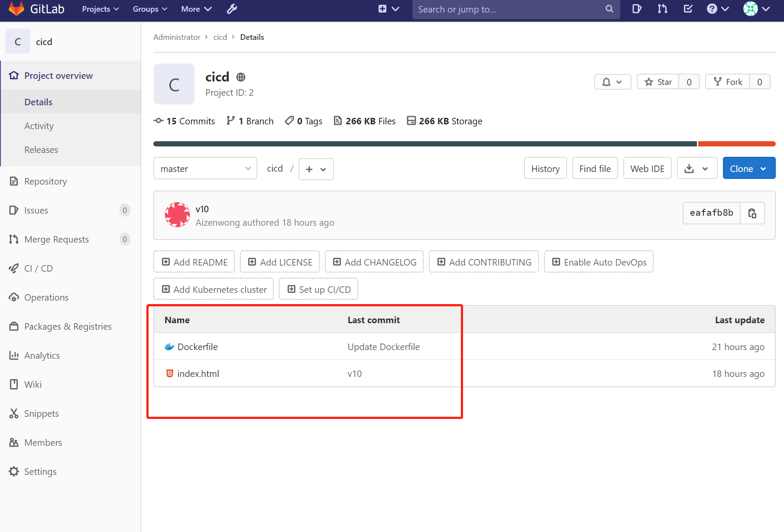Click the fork count 0
The height and width of the screenshot is (532, 784).
click(760, 82)
